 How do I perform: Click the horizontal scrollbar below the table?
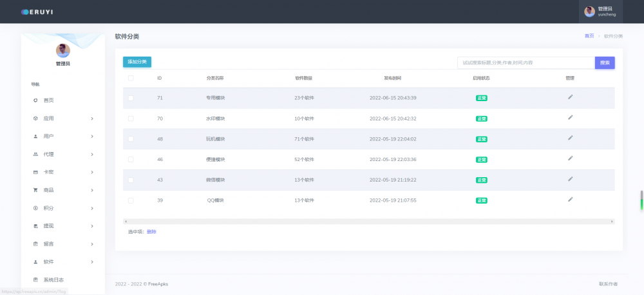[368, 221]
